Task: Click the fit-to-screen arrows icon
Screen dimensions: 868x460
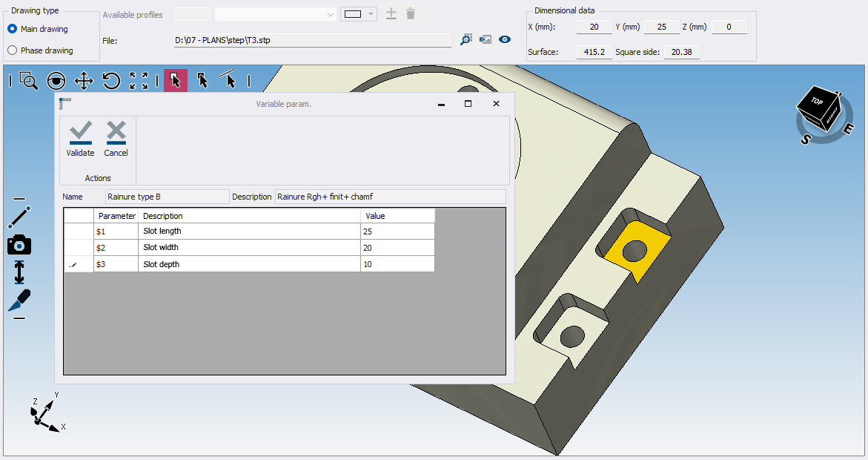Action: pyautogui.click(x=139, y=81)
